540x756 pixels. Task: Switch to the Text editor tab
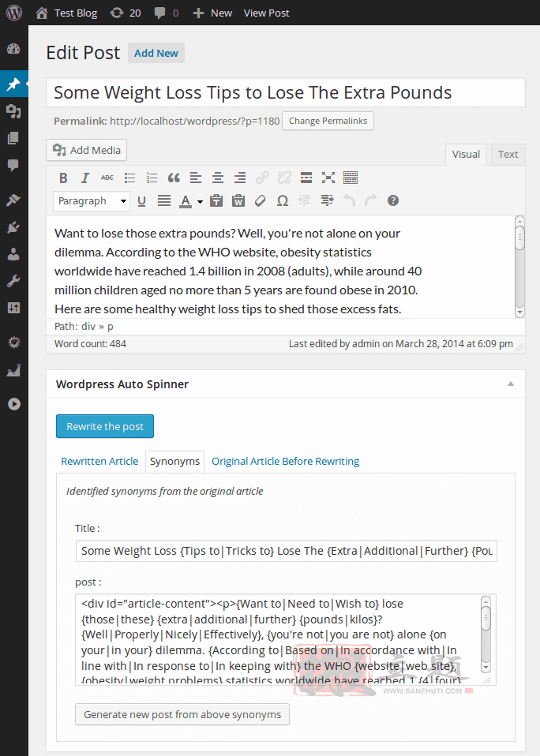click(508, 155)
